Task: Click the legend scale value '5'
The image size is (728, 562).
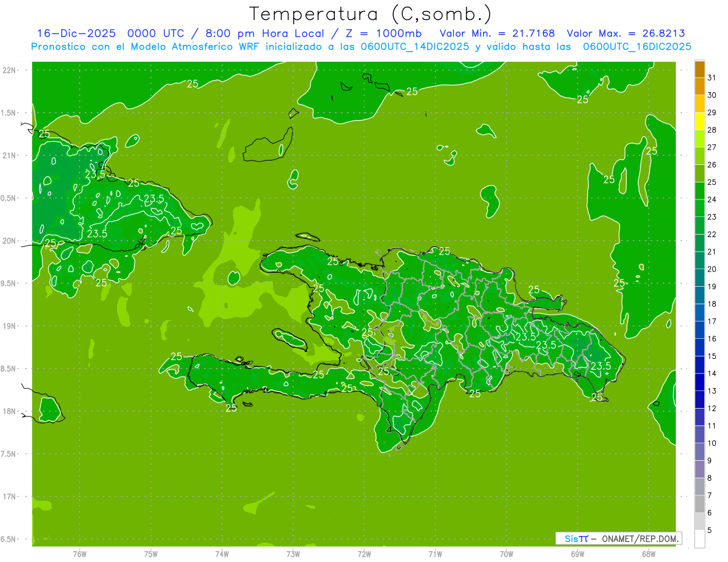Action: pos(710,530)
